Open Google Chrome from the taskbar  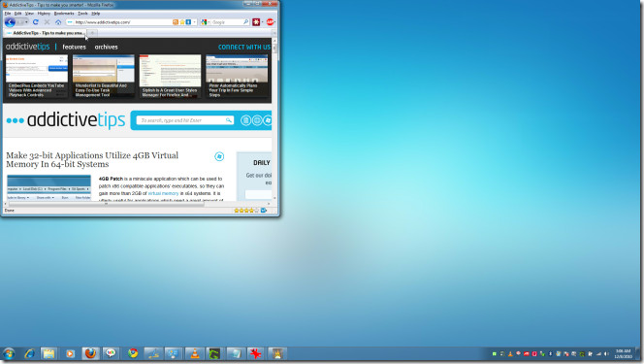pos(132,353)
